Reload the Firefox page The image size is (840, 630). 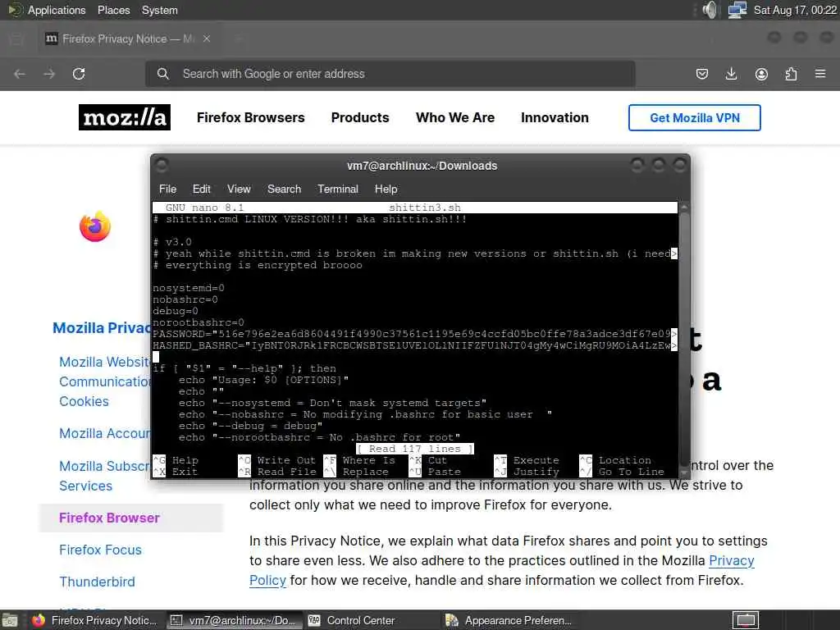coord(79,74)
